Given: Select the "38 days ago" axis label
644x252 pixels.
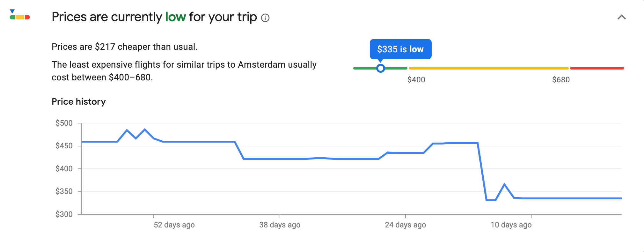Looking at the screenshot, I should click(280, 225).
